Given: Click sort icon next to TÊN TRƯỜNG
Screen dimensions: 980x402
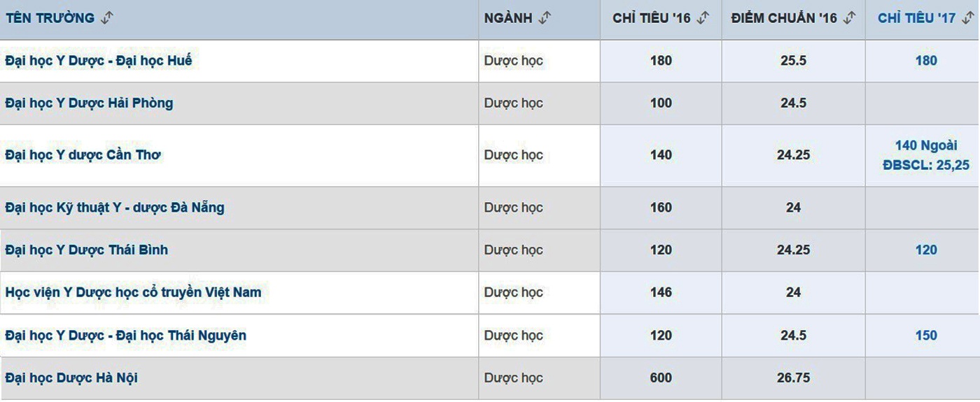Looking at the screenshot, I should (106, 19).
